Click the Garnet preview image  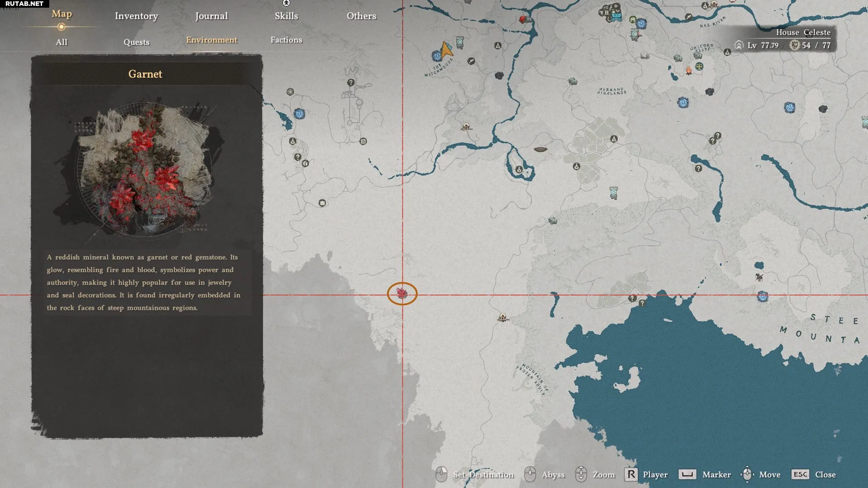[x=145, y=169]
